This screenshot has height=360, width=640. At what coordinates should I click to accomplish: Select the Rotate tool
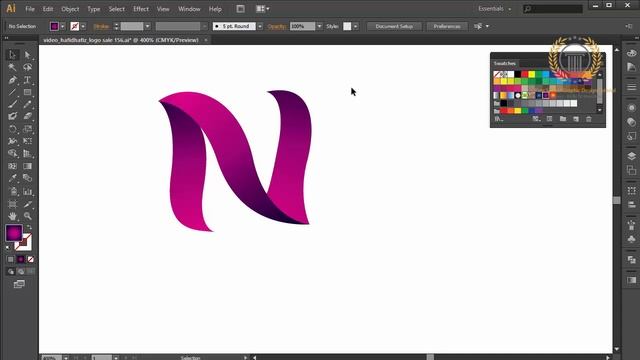(x=12, y=129)
